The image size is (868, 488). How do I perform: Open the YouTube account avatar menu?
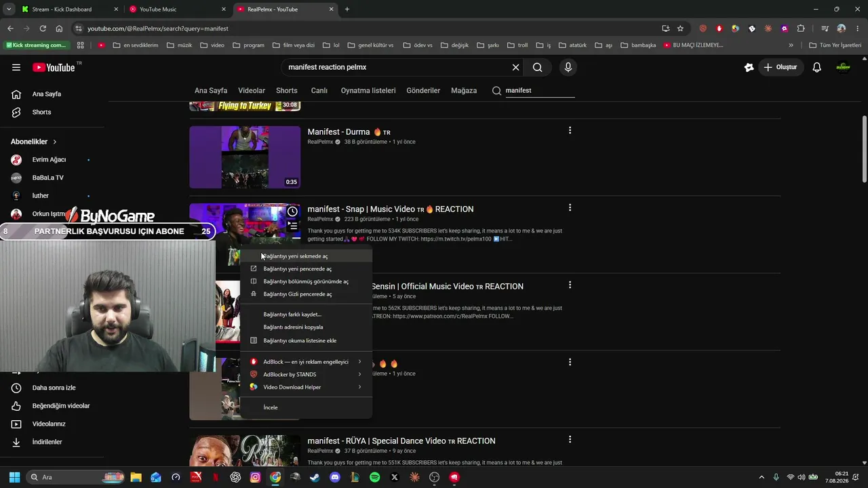click(843, 67)
